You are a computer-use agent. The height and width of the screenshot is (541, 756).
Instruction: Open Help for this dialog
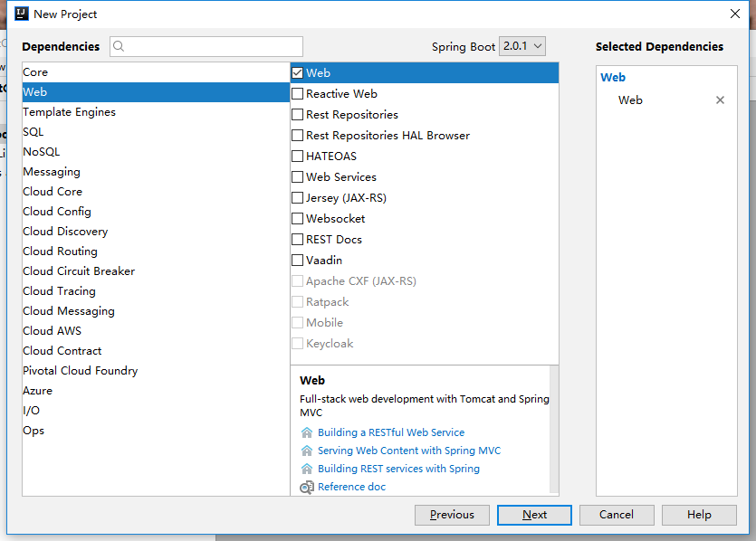(x=699, y=515)
